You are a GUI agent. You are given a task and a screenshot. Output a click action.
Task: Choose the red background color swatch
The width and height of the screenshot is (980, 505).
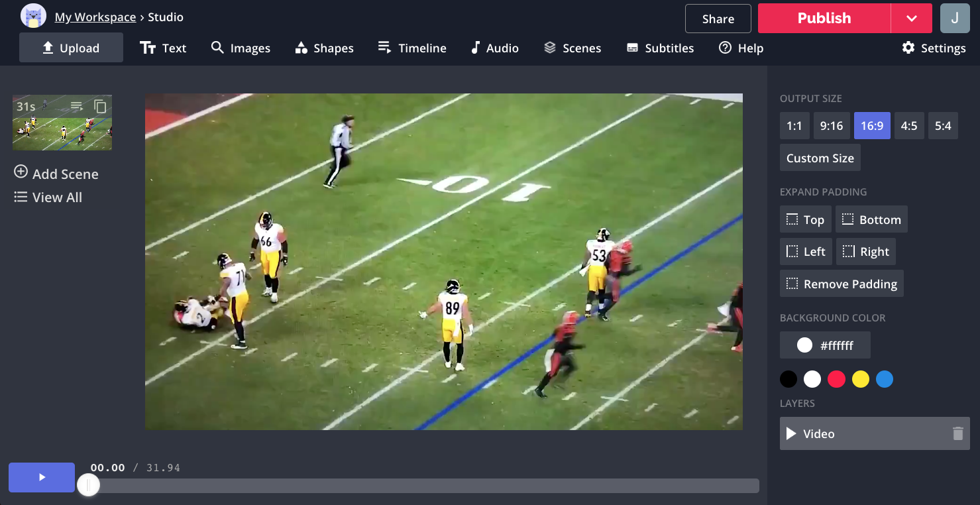click(x=836, y=379)
